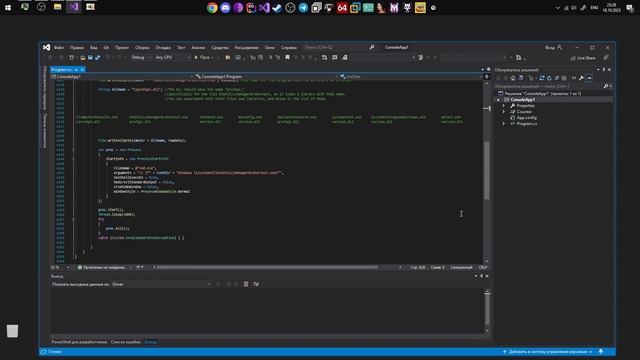Open the Проект menu
Image resolution: width=640 pixels, height=360 pixels.
[122, 48]
